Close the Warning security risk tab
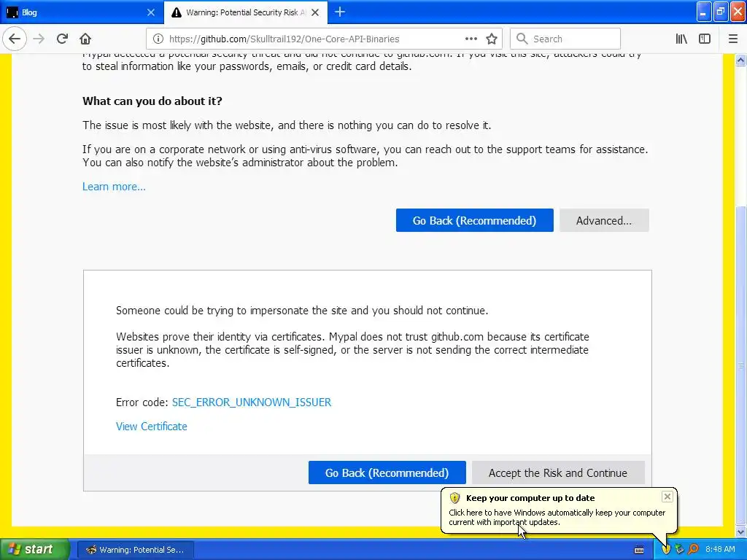Image resolution: width=747 pixels, height=560 pixels. 315,12
